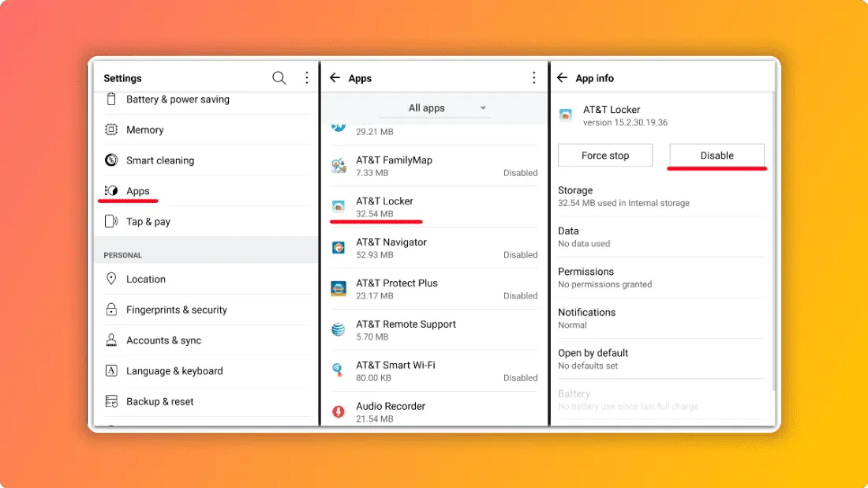Open Accounts & sync settings
The height and width of the screenshot is (488, 868).
coord(207,340)
